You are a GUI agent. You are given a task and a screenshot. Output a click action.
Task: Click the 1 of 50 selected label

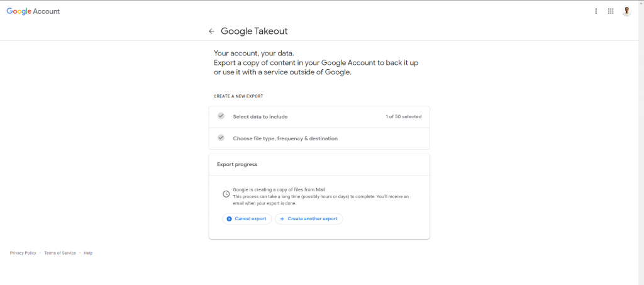click(403, 116)
